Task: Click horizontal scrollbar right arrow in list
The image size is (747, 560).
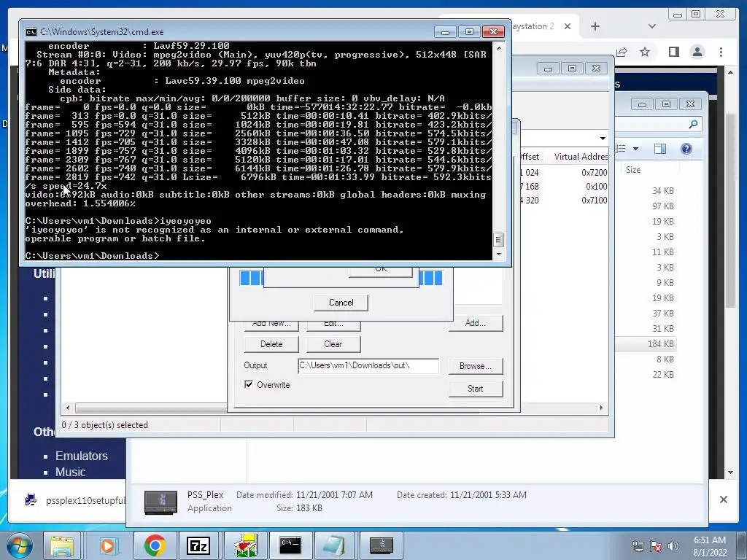Action: point(601,408)
